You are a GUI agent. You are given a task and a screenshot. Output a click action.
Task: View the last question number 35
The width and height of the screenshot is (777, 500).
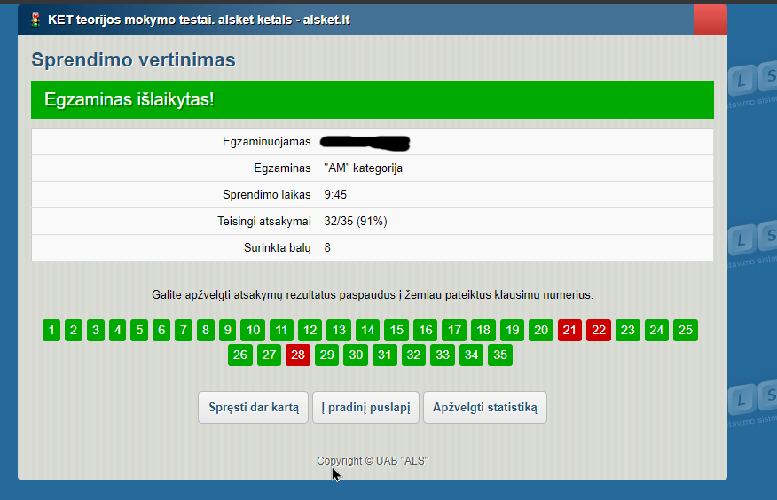(501, 354)
